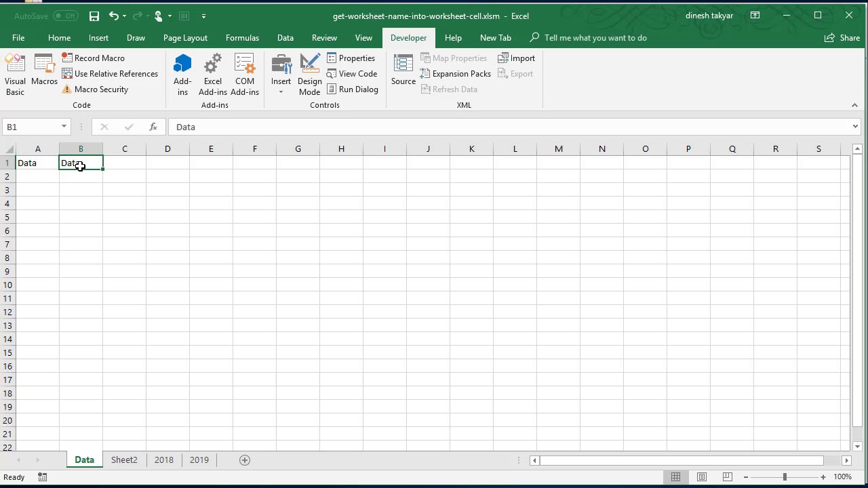Open the Macros dialog

pyautogui.click(x=44, y=71)
